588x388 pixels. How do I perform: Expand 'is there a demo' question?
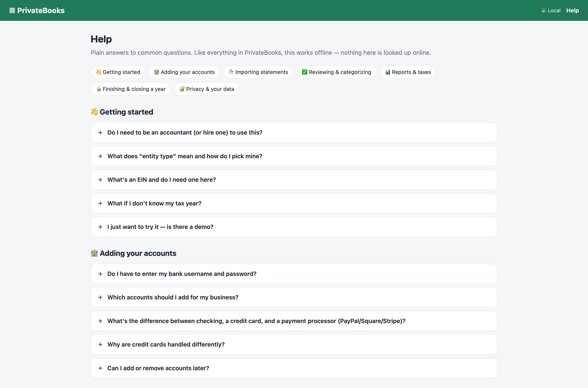tap(294, 227)
